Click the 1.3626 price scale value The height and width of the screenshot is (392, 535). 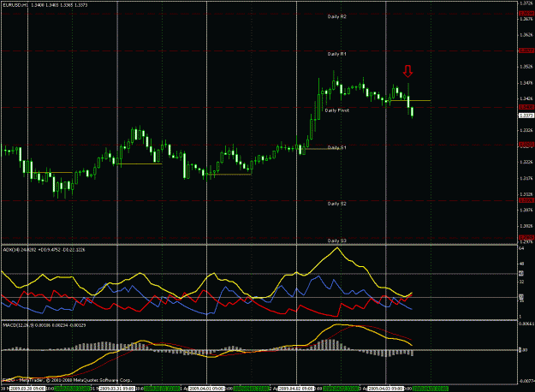tap(526, 35)
